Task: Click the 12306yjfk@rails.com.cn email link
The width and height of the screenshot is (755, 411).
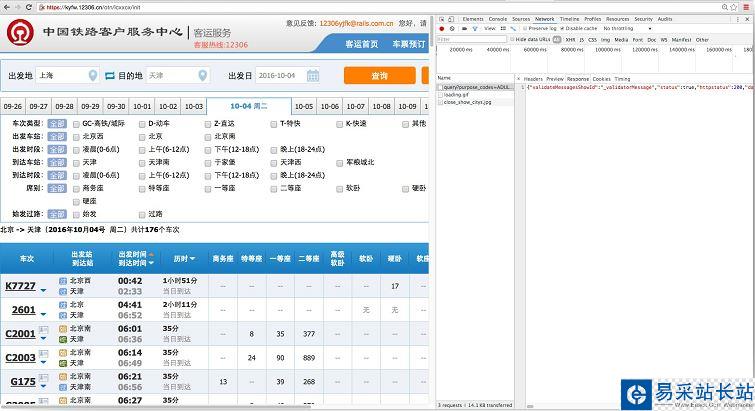Action: point(356,23)
